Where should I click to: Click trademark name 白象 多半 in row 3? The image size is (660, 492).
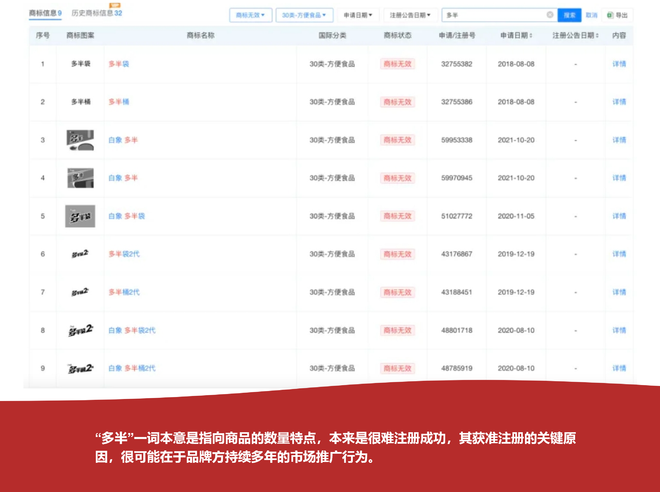(123, 140)
